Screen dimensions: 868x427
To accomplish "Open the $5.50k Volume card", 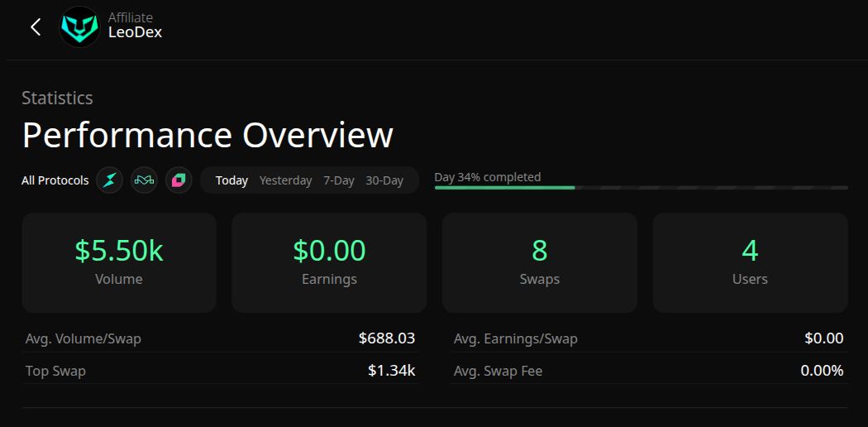I will coord(119,262).
